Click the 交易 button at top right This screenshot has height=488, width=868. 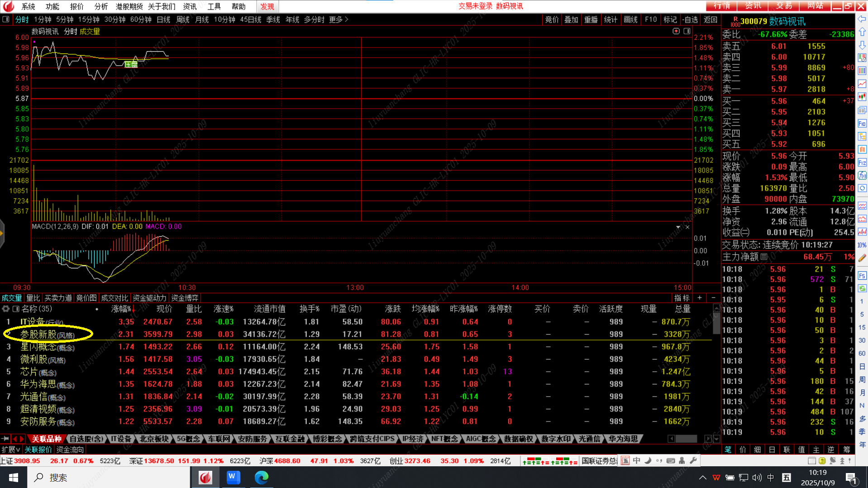[784, 6]
